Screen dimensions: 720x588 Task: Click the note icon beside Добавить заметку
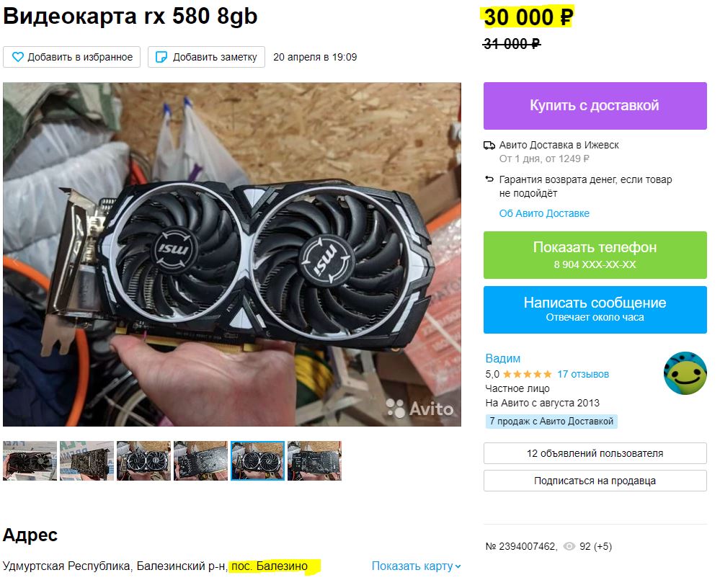pyautogui.click(x=161, y=57)
